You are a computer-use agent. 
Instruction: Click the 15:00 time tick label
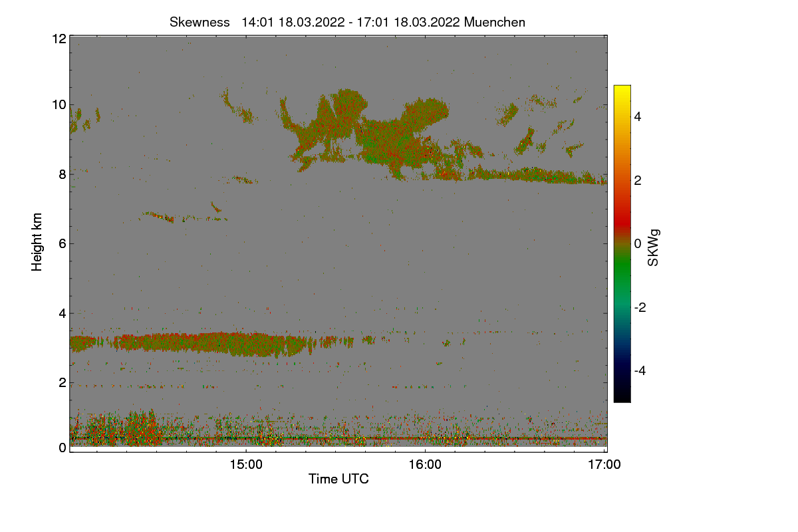[x=245, y=465]
